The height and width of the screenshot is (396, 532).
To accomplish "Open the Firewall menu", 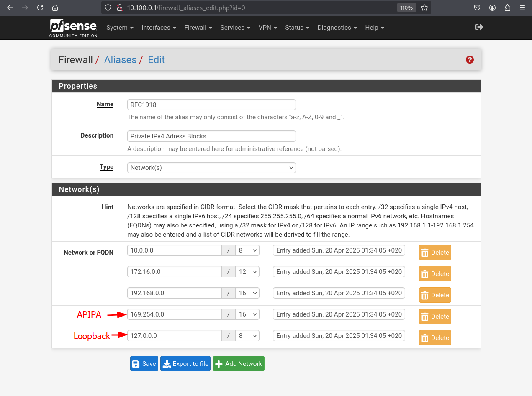I will click(198, 28).
